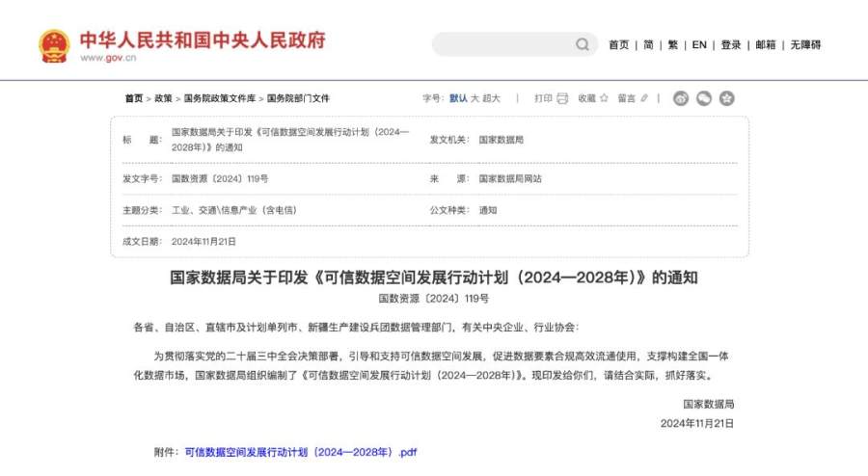Viewport: 868px width, 476px height.
Task: Share via the Weibo round icon
Action: (681, 98)
